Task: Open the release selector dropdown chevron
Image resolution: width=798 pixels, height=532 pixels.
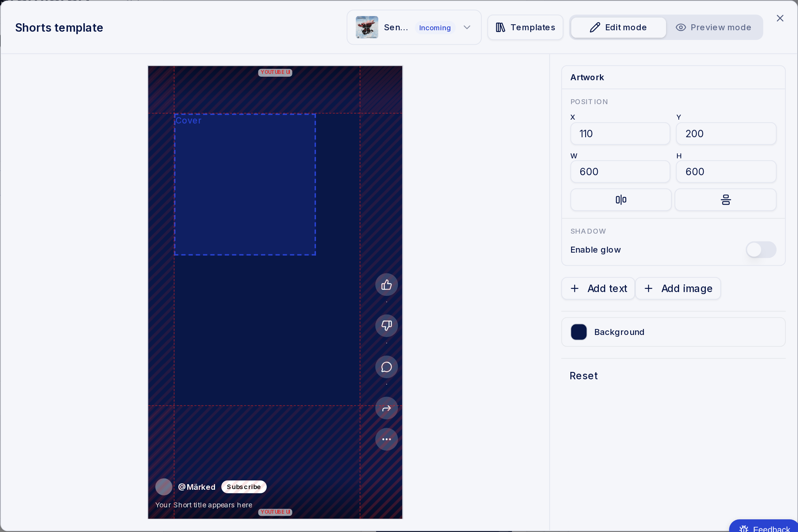Action: [467, 27]
